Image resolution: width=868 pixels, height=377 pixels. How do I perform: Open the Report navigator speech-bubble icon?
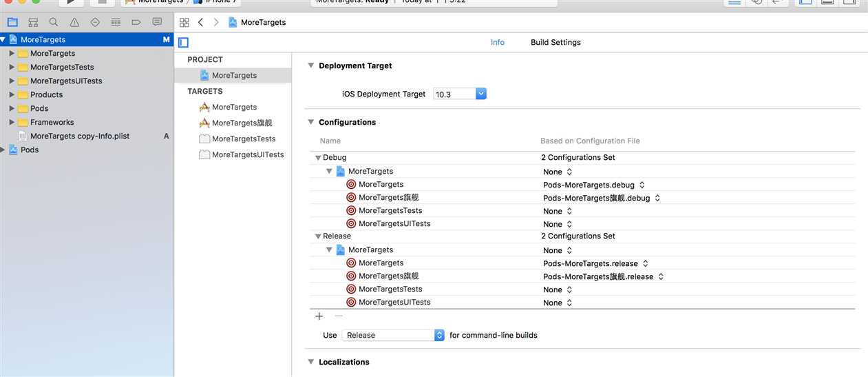pos(157,22)
